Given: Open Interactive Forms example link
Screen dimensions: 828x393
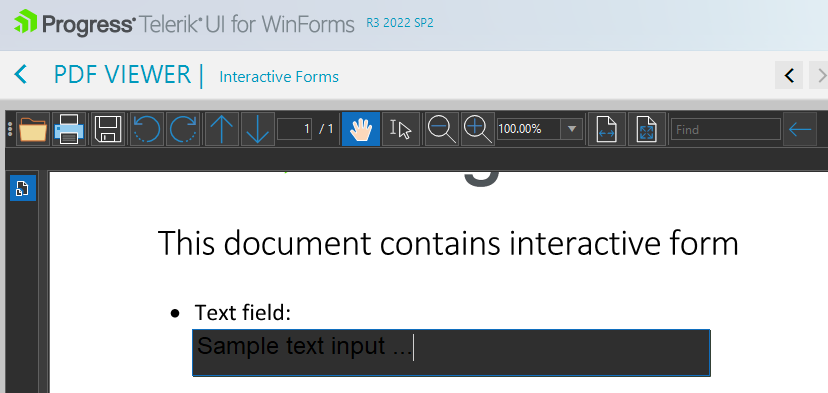Looking at the screenshot, I should (x=279, y=77).
